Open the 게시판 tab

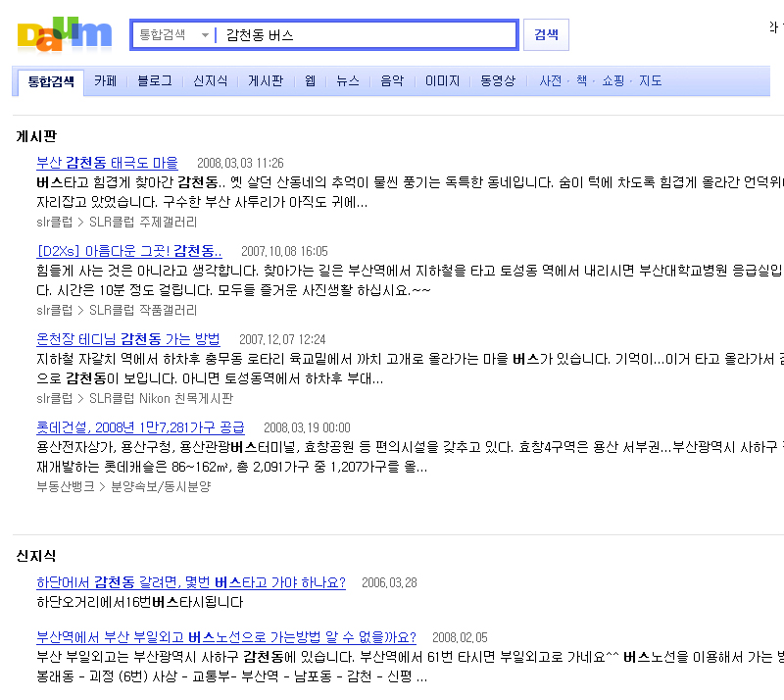coord(266,80)
